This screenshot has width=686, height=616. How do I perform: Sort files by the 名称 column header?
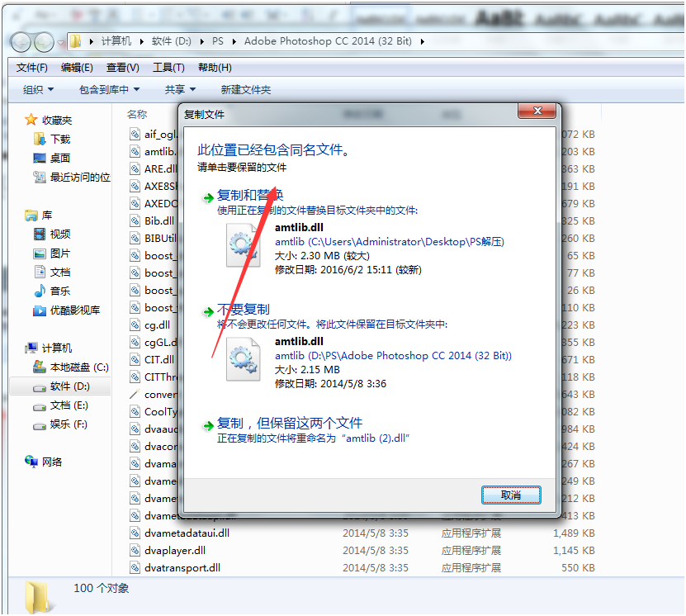(137, 115)
